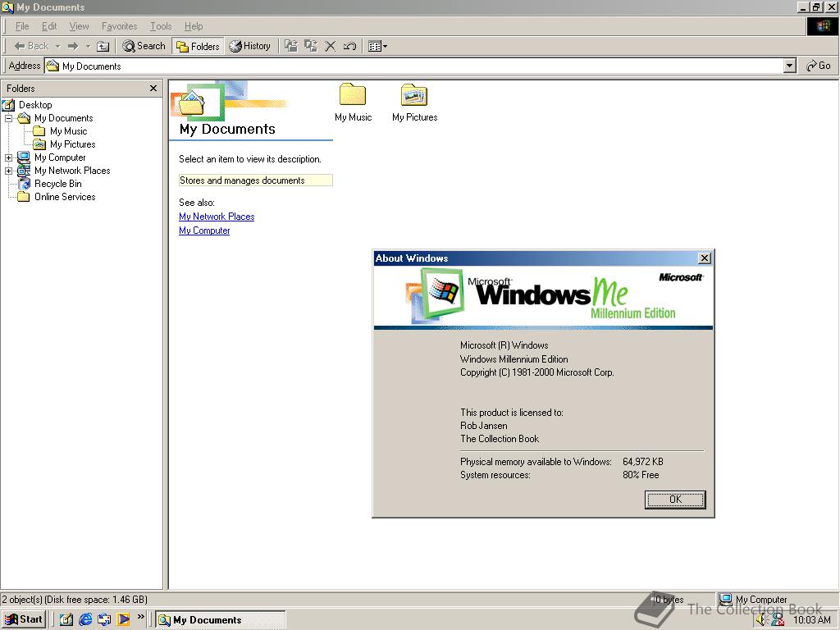The width and height of the screenshot is (840, 630).
Task: Open the Tools menu
Action: coord(161,26)
